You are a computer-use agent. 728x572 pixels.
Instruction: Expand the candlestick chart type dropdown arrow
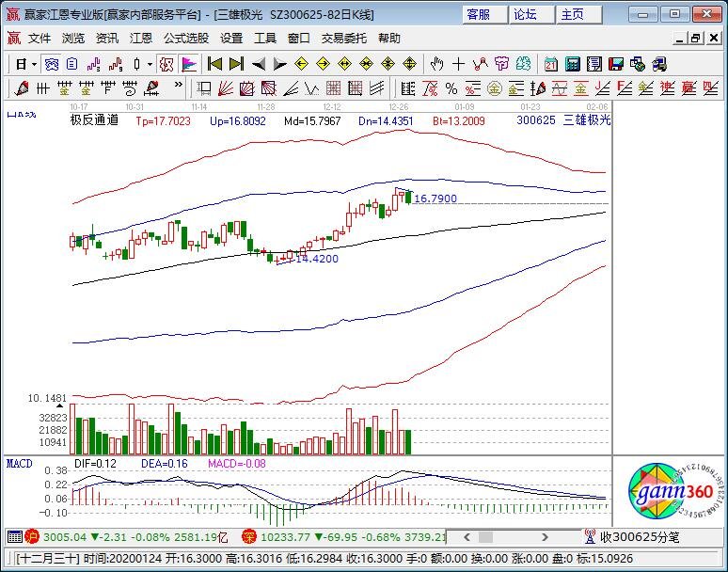150,64
